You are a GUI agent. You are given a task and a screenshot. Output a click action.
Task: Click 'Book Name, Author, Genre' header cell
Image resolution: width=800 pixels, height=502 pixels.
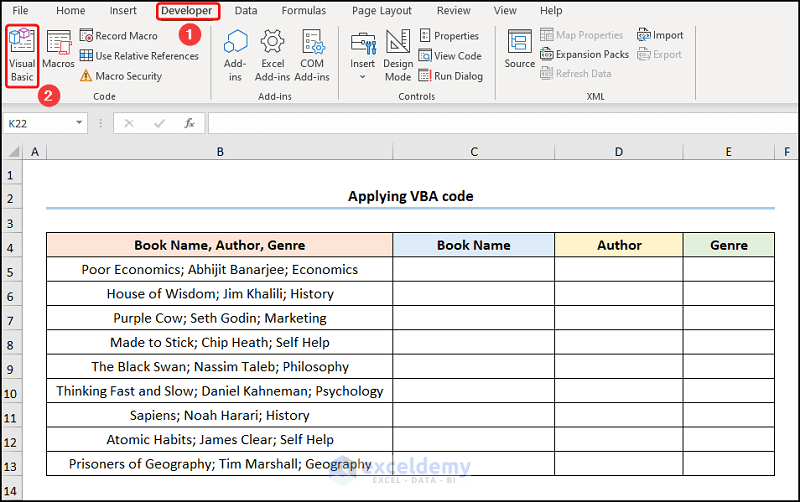pyautogui.click(x=220, y=245)
